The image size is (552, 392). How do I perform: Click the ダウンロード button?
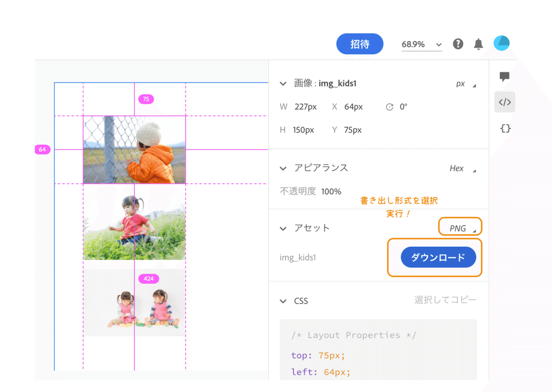438,257
